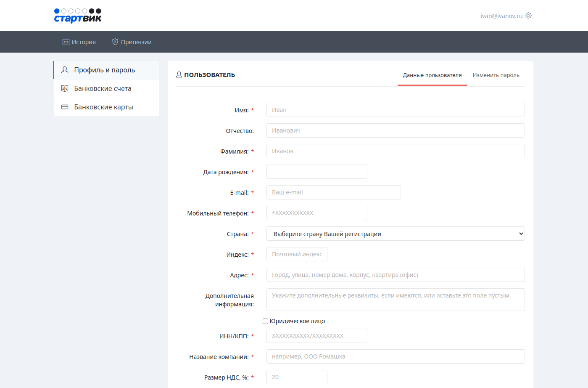The width and height of the screenshot is (588, 388).
Task: Click the profile user icon in sidebar
Action: pos(65,70)
